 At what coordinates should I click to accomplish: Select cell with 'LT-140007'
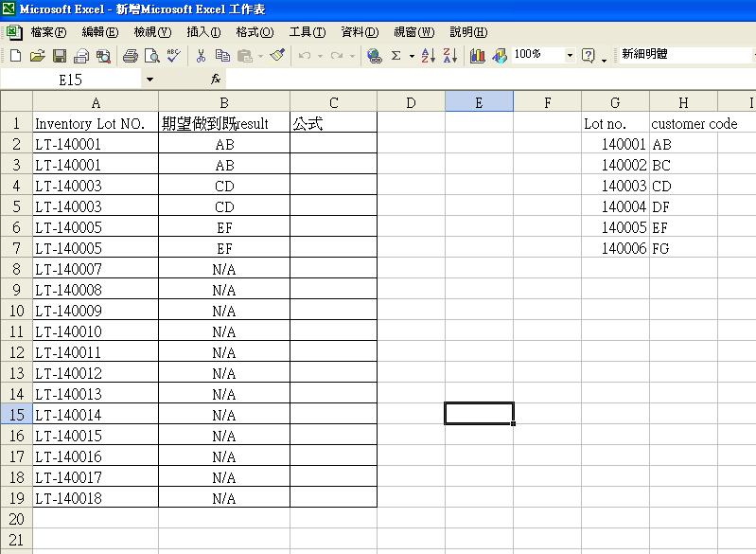pos(96,269)
